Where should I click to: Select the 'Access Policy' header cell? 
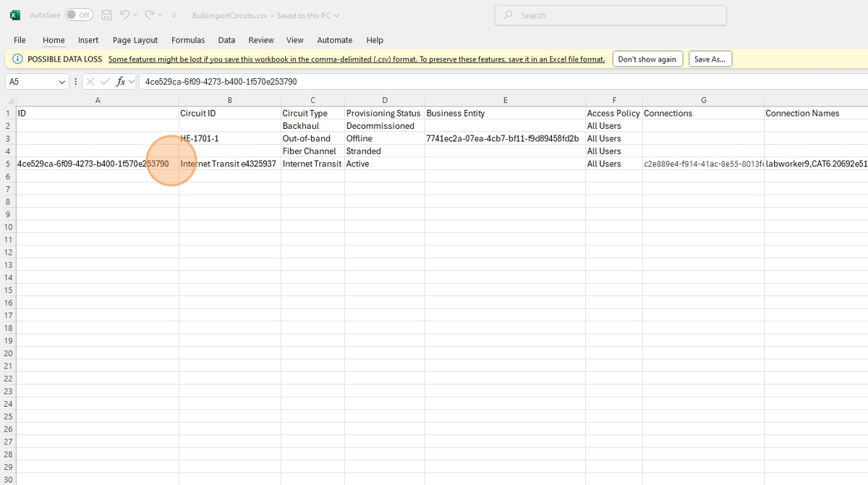tap(614, 113)
